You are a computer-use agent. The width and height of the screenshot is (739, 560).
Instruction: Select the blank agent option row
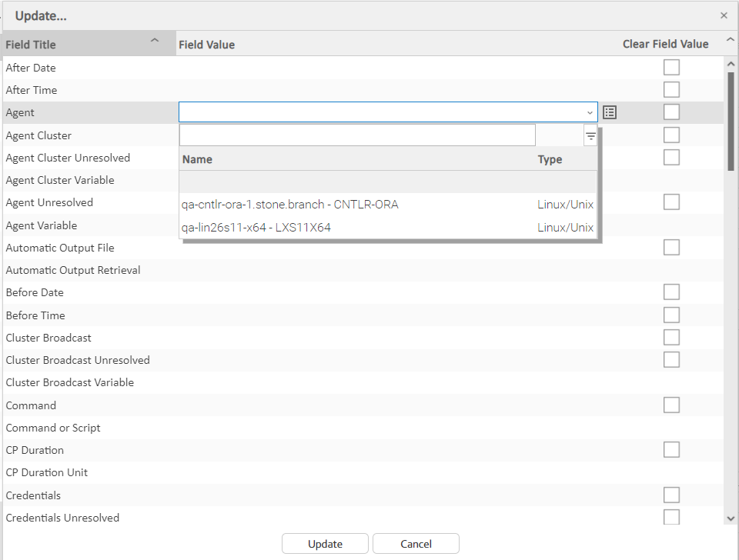(387, 182)
